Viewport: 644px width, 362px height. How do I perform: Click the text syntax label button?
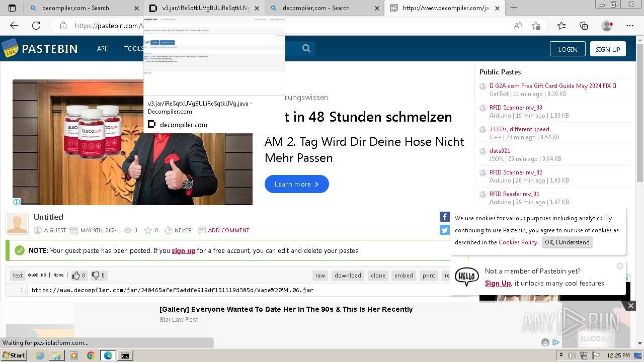pos(18,276)
